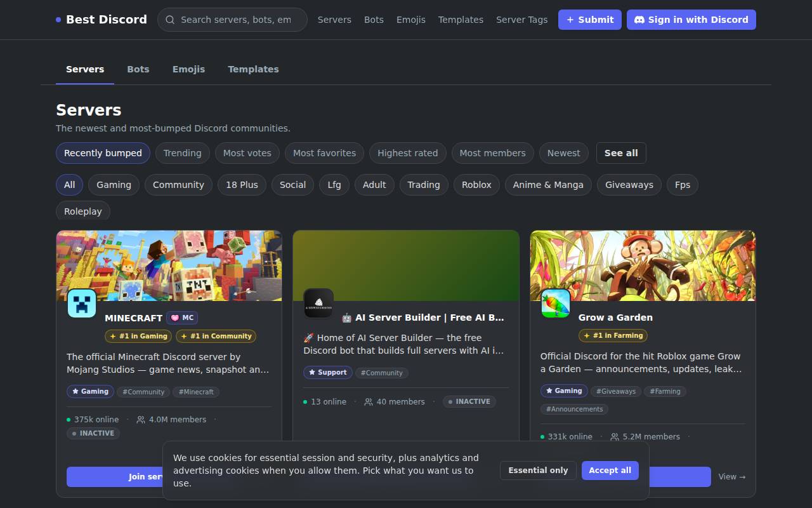Image resolution: width=812 pixels, height=508 pixels.
Task: Select Recently bumped sort filter
Action: pyautogui.click(x=103, y=153)
